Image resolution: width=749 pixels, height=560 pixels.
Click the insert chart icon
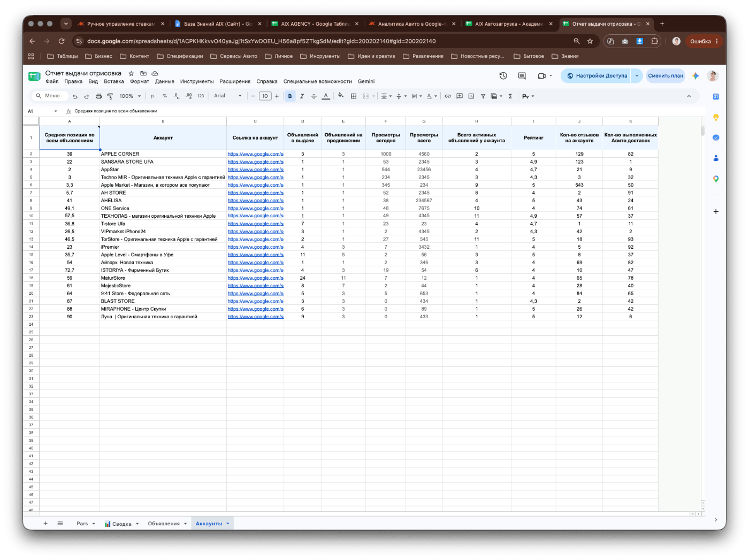tap(471, 96)
